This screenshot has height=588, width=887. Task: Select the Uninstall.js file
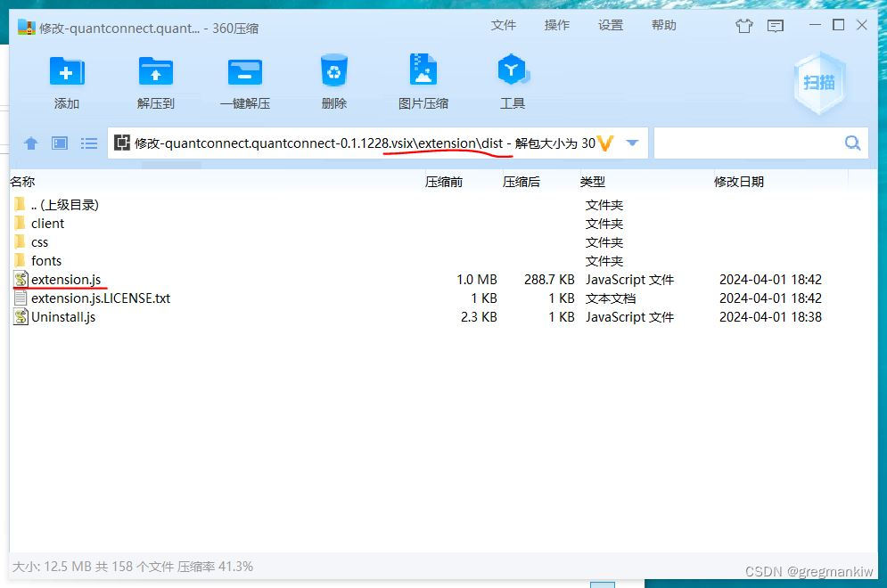click(x=444, y=316)
